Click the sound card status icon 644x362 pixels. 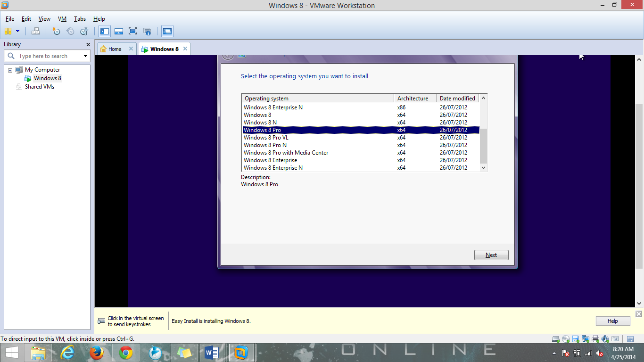coord(605,339)
